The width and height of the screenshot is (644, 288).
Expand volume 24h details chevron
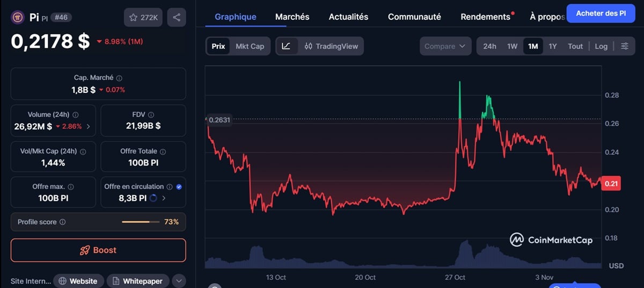point(88,127)
